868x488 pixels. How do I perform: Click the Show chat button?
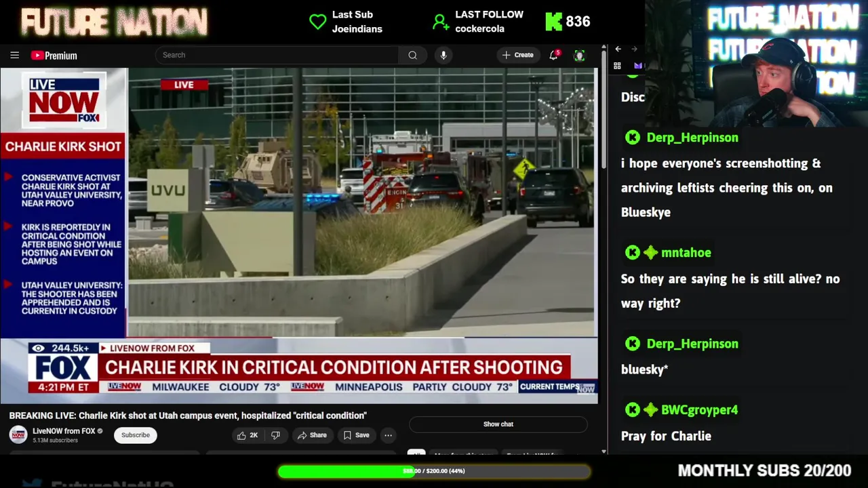coord(498,424)
